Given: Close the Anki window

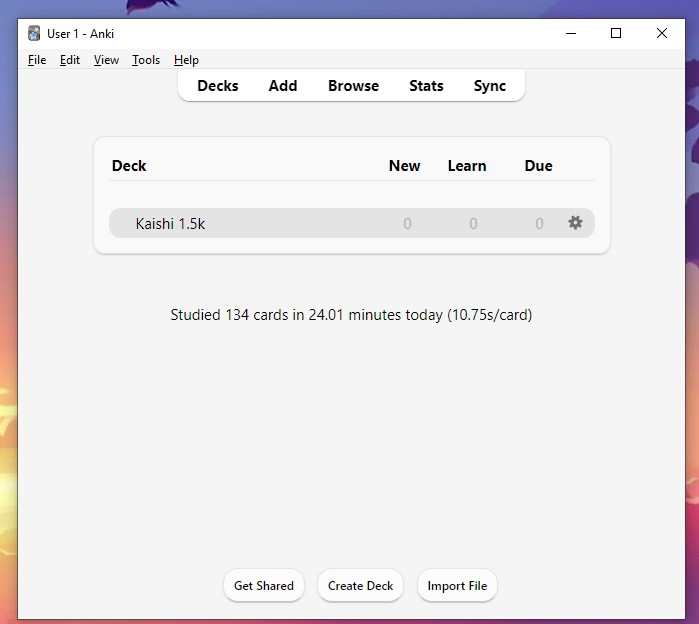Looking at the screenshot, I should tap(662, 33).
